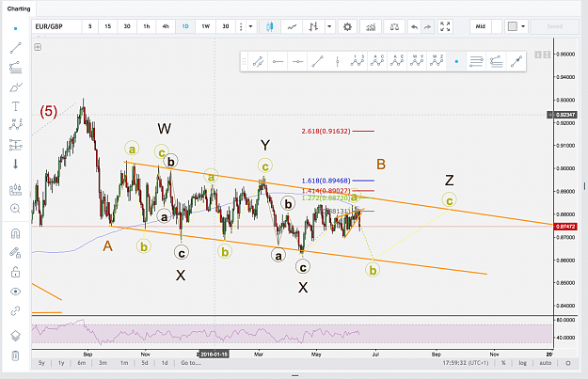Image resolution: width=588 pixels, height=379 pixels.
Task: Select the arrow line tool in floating toolbar
Action: tap(516, 61)
